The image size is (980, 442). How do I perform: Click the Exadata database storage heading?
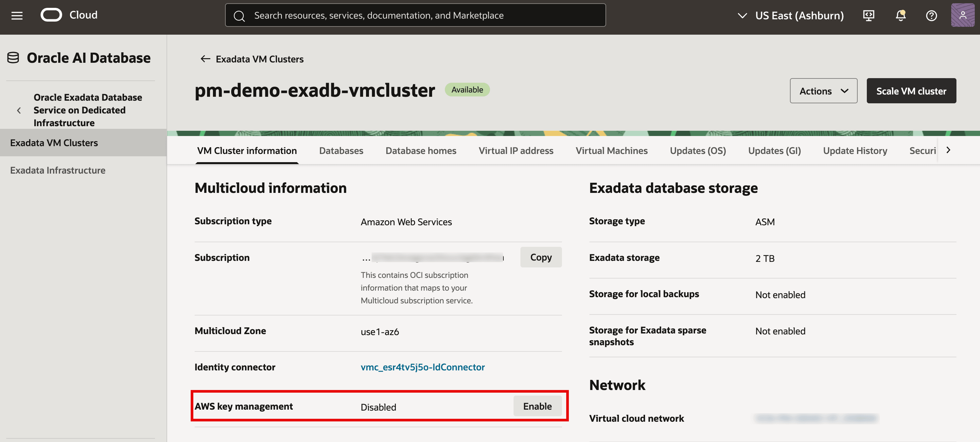673,188
